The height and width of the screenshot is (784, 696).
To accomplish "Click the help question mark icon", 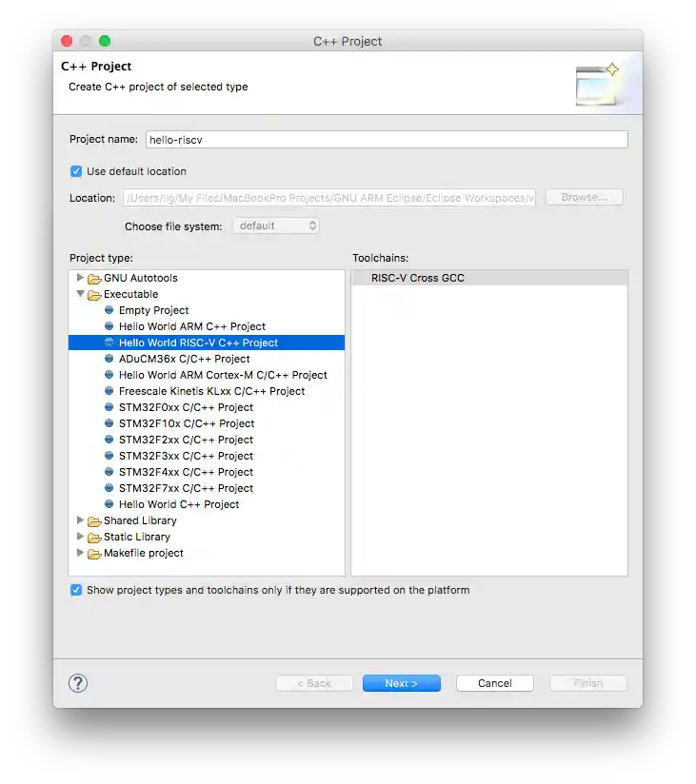I will coord(78,683).
